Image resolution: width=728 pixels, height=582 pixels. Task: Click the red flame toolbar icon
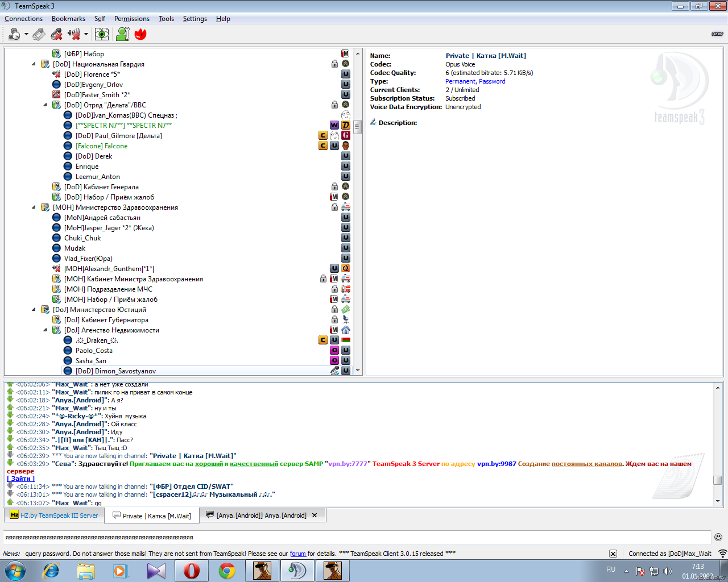click(x=140, y=35)
